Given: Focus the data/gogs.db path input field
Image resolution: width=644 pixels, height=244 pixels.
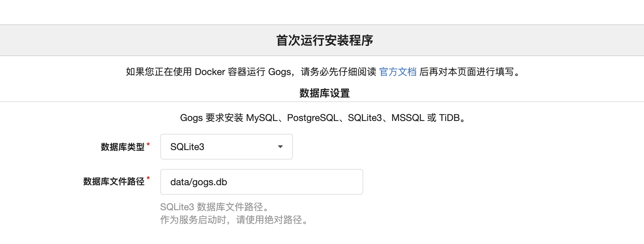Looking at the screenshot, I should [261, 182].
